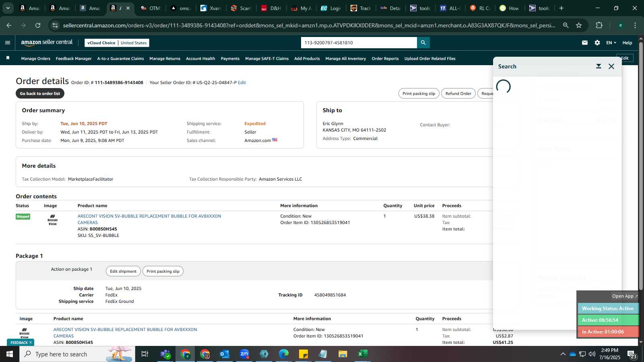The image size is (644, 362).
Task: Focus the order search input field
Action: point(359,43)
